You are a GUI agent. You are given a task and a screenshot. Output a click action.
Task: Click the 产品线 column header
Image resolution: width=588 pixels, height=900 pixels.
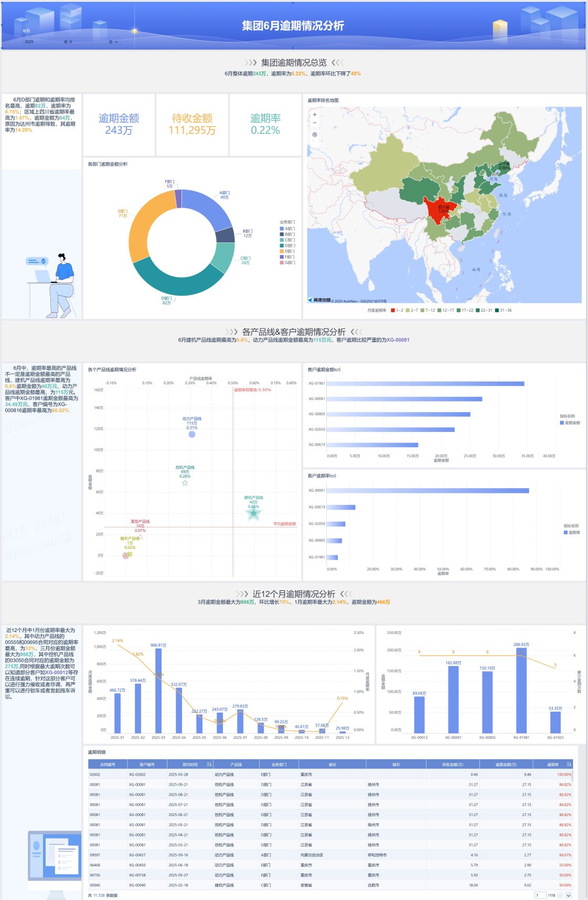click(x=236, y=765)
